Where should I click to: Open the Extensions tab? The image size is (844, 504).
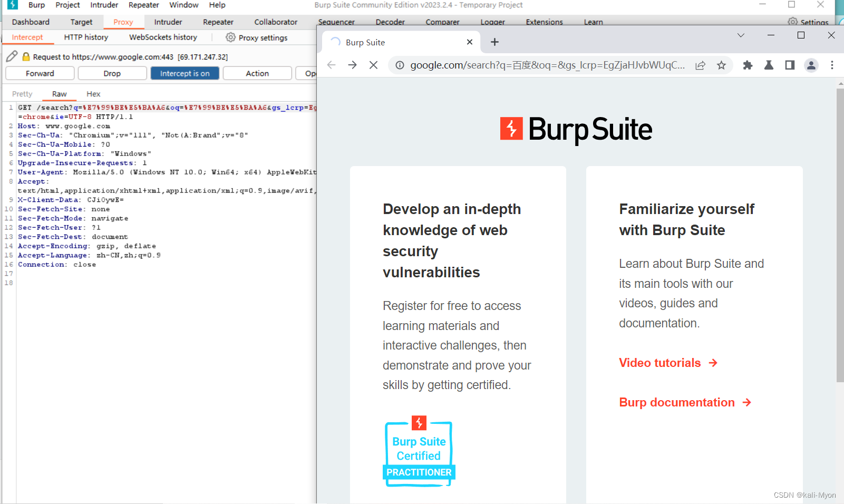pos(544,22)
